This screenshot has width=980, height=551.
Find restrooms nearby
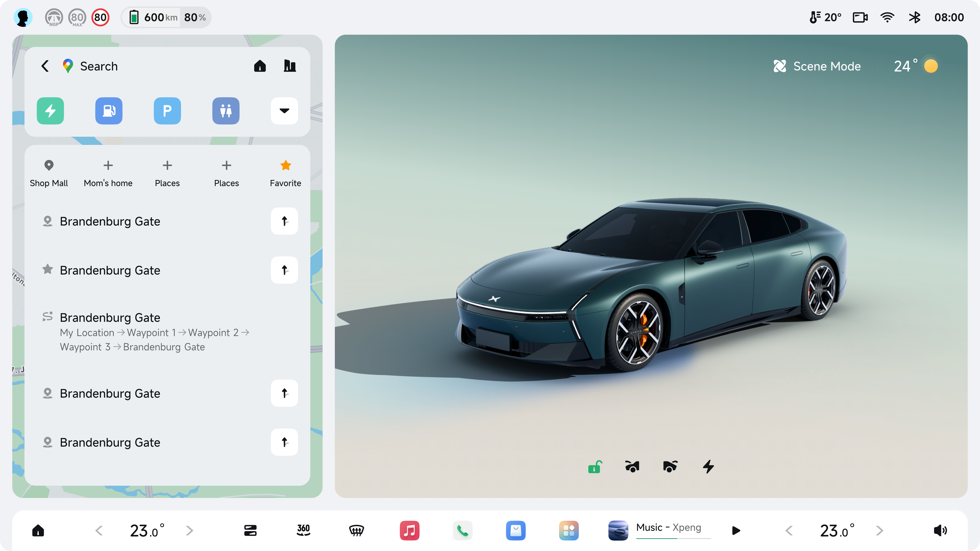point(226,111)
